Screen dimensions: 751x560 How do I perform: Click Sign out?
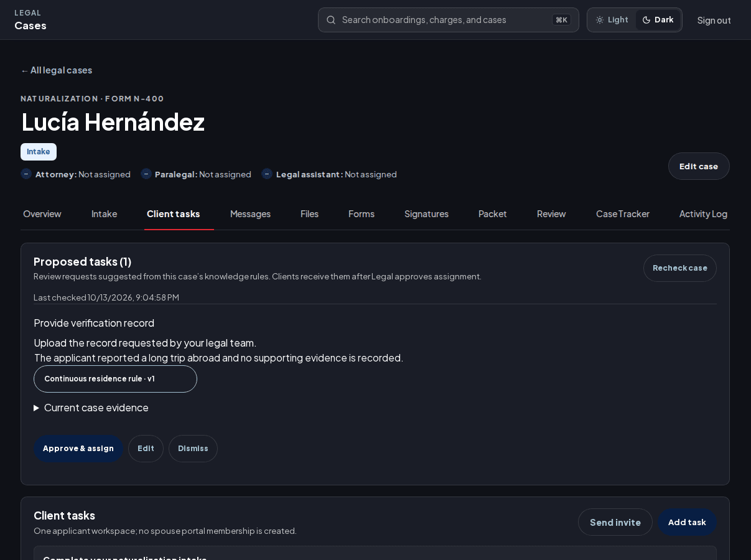coord(714,20)
